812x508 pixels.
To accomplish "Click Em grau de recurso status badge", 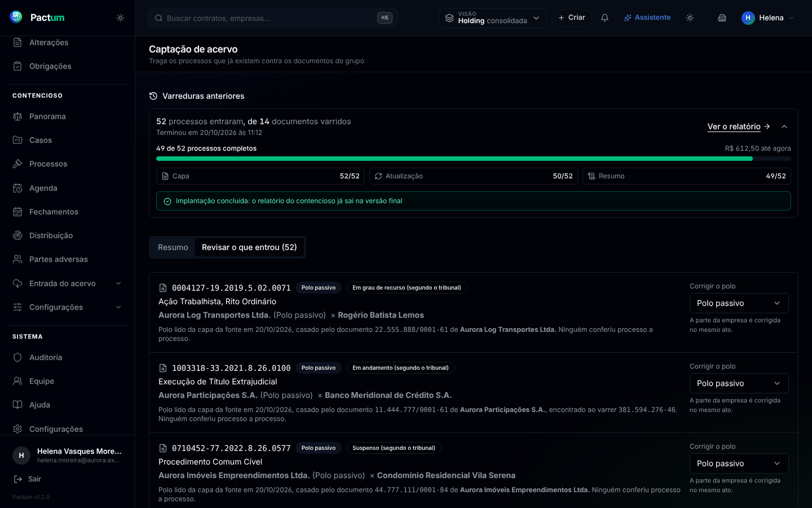I will [x=407, y=288].
